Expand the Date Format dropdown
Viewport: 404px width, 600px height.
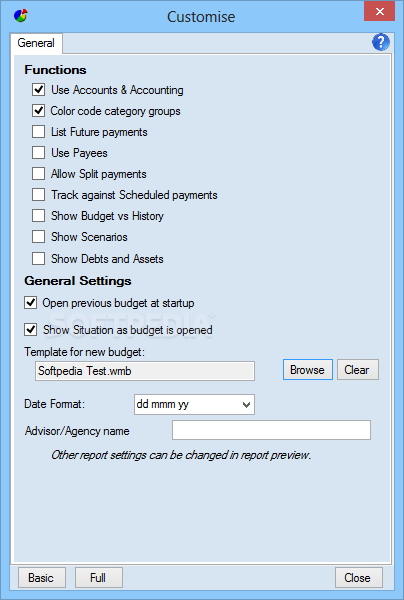(x=194, y=404)
